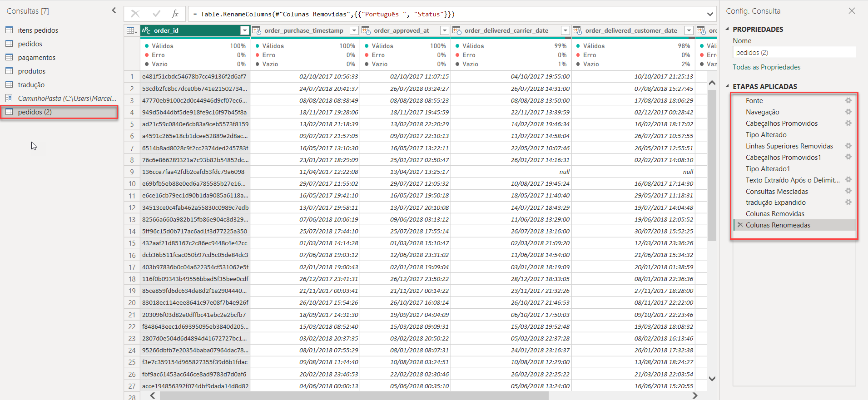This screenshot has width=868, height=400.
Task: Select the pagamentos query
Action: pyautogui.click(x=36, y=58)
